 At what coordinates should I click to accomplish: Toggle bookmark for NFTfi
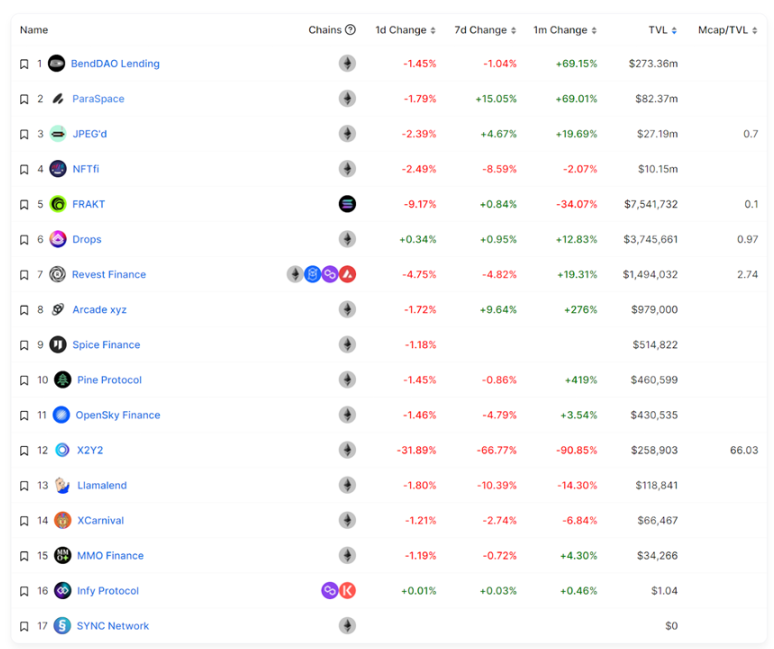point(24,169)
